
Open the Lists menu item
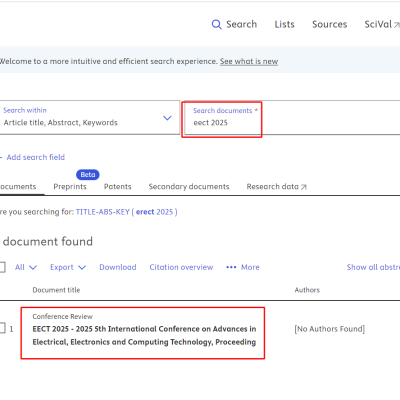point(284,24)
